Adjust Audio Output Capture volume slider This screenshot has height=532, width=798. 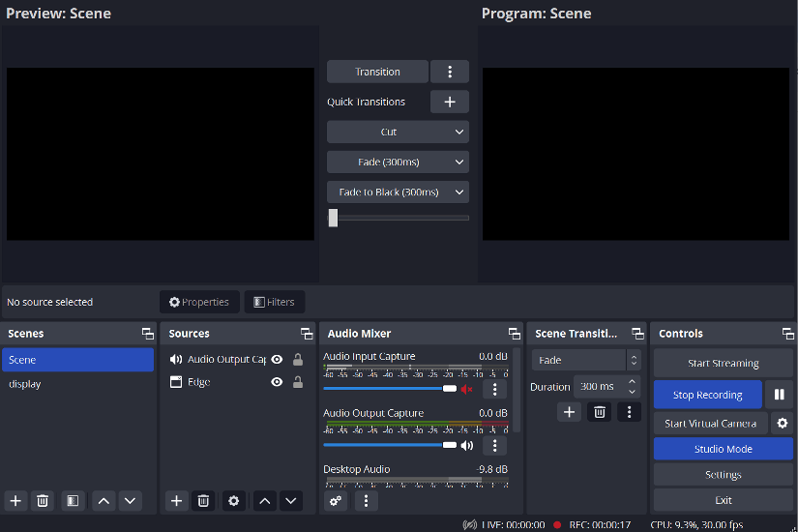390,445
